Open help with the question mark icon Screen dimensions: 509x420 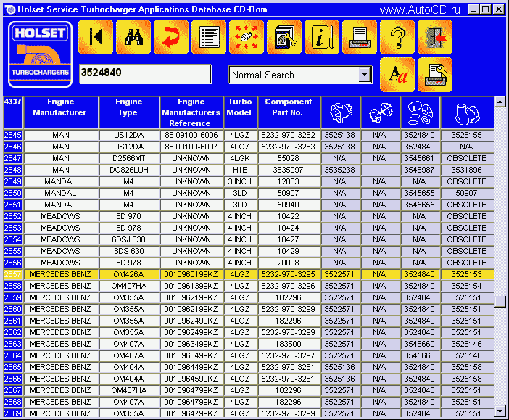[397, 37]
